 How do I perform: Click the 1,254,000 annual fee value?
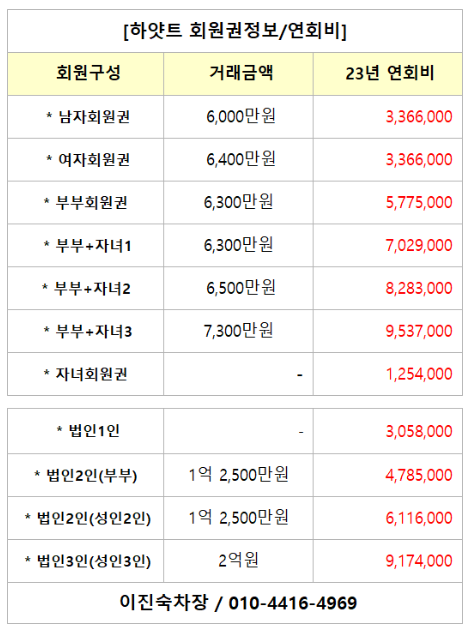coord(419,374)
